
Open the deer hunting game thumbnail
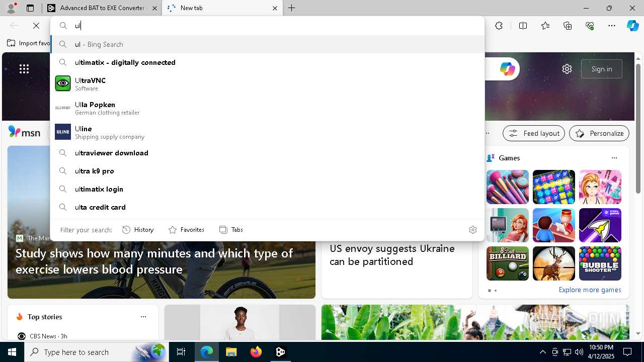(x=554, y=263)
